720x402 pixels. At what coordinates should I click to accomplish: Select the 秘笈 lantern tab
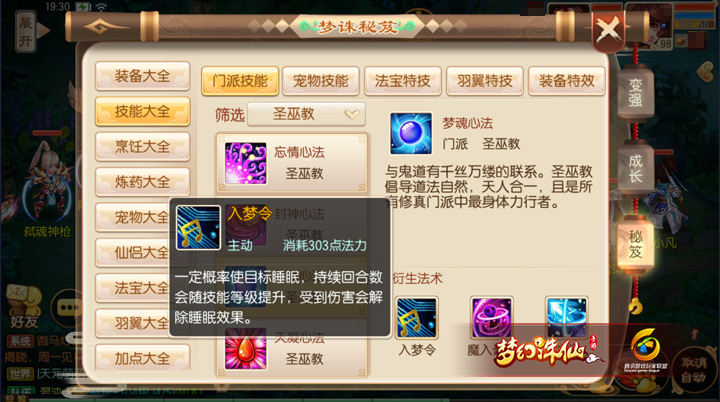tap(636, 244)
